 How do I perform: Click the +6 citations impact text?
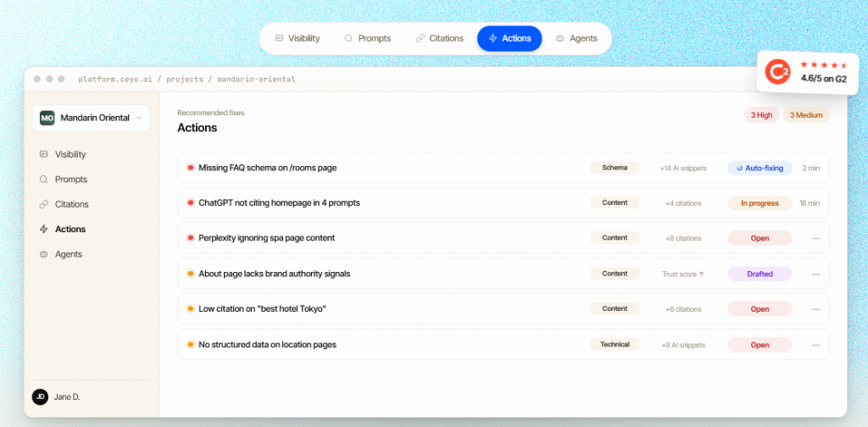point(683,309)
